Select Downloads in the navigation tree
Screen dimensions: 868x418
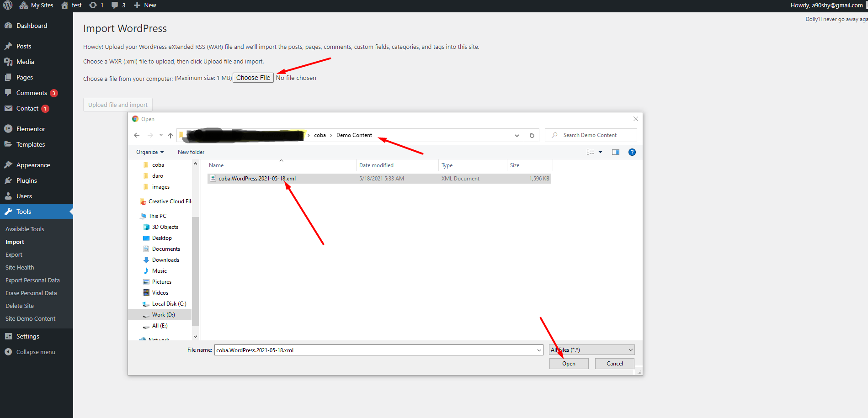tap(165, 260)
